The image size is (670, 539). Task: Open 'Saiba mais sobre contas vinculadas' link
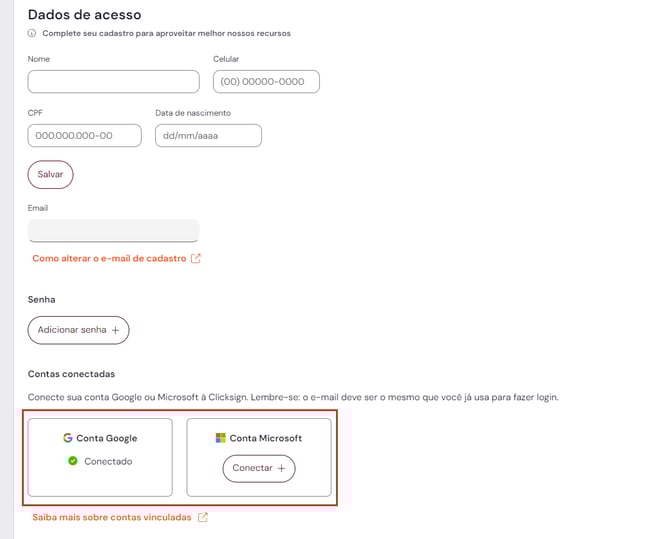point(113,517)
